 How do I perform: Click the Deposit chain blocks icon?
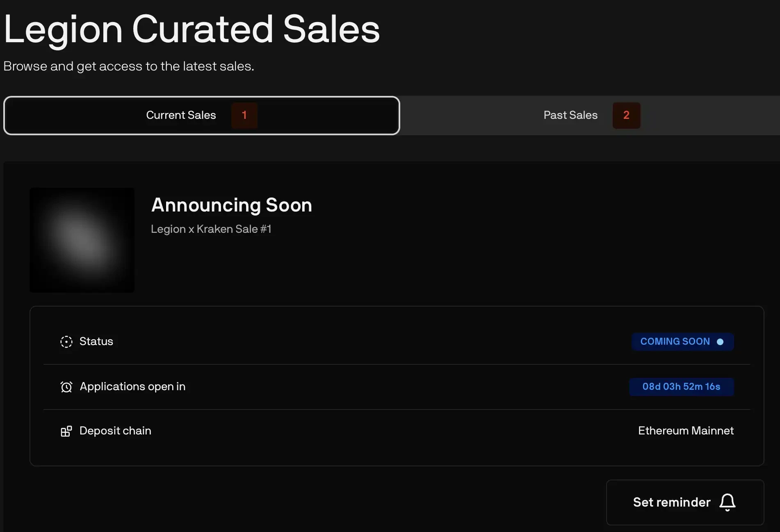(x=66, y=431)
